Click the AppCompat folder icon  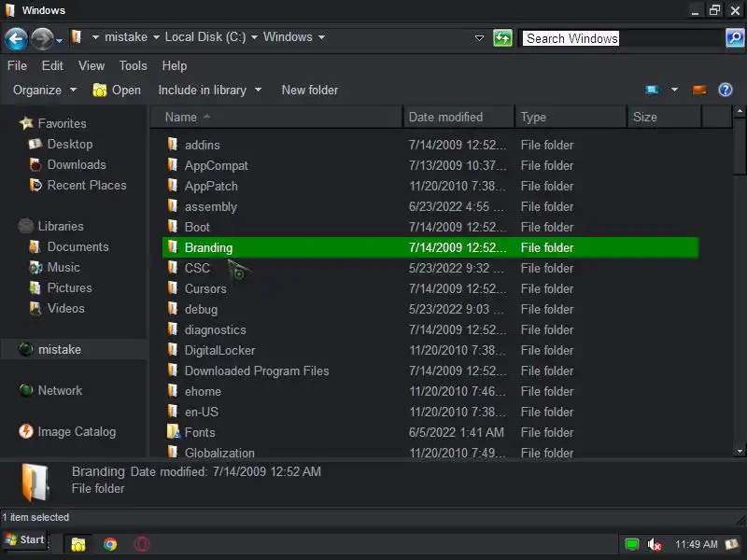[x=173, y=164]
